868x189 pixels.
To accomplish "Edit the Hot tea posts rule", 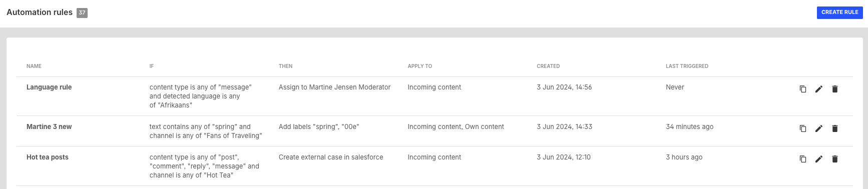I will (x=819, y=159).
